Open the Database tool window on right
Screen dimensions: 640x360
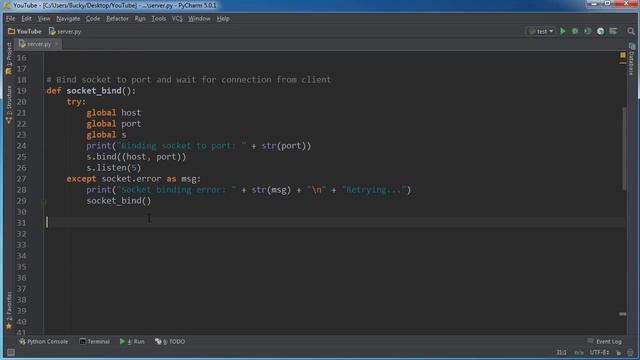631,59
